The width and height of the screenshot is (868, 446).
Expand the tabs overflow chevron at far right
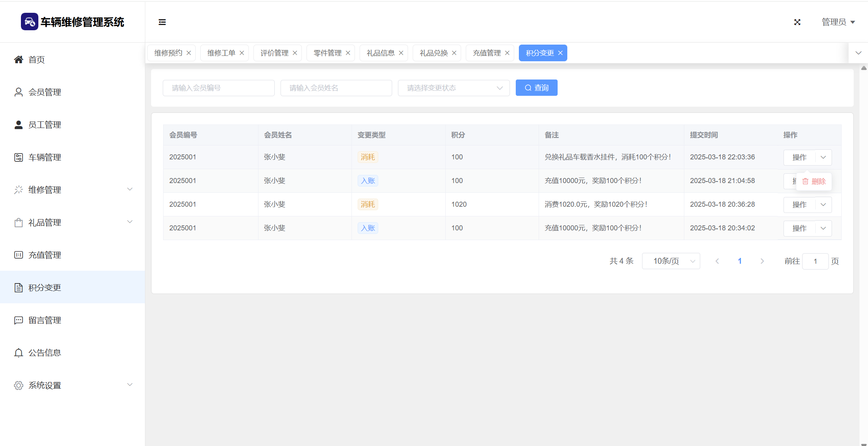tap(858, 53)
